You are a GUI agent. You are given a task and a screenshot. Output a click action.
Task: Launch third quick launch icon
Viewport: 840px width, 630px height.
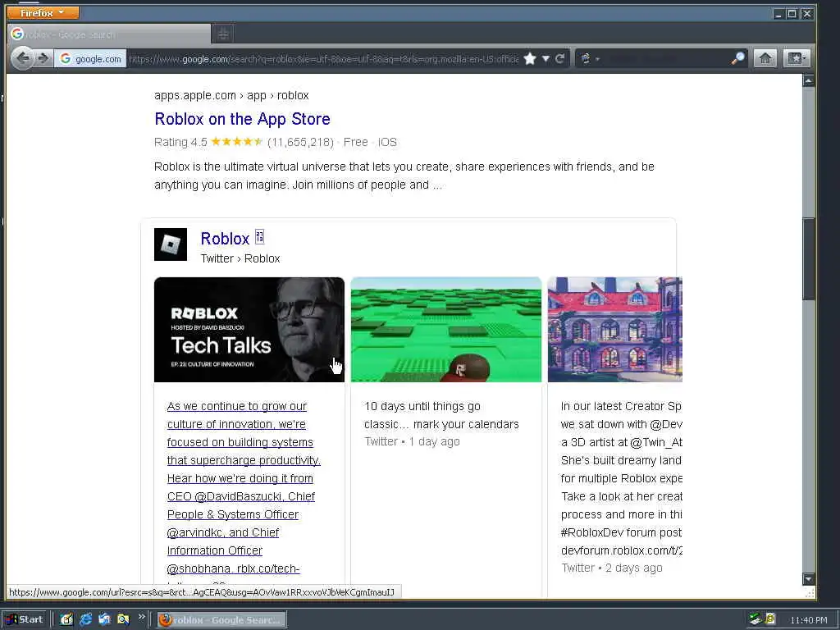pyautogui.click(x=104, y=619)
